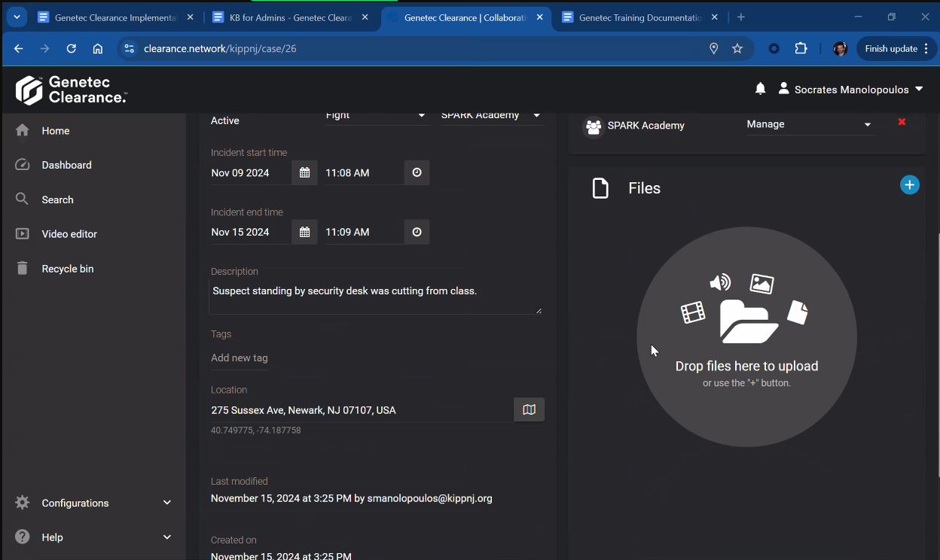Open the Manage permission dropdown

(808, 124)
